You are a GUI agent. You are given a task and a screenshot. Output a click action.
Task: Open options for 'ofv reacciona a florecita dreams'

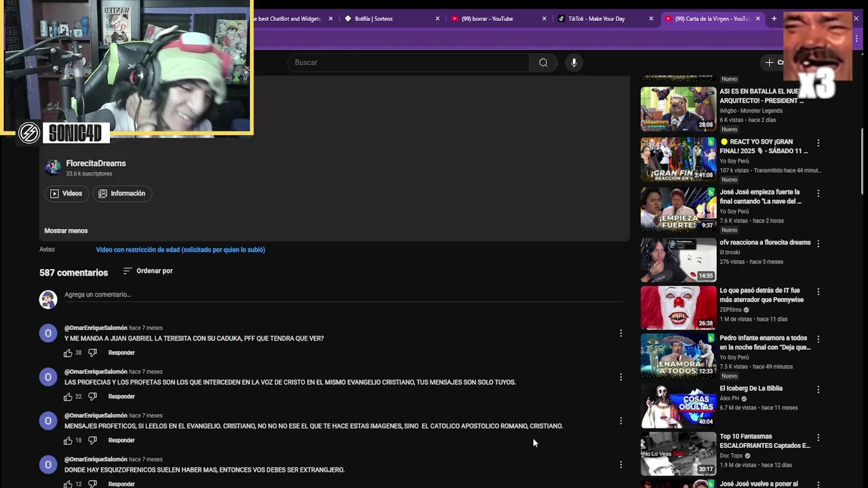pyautogui.click(x=818, y=243)
